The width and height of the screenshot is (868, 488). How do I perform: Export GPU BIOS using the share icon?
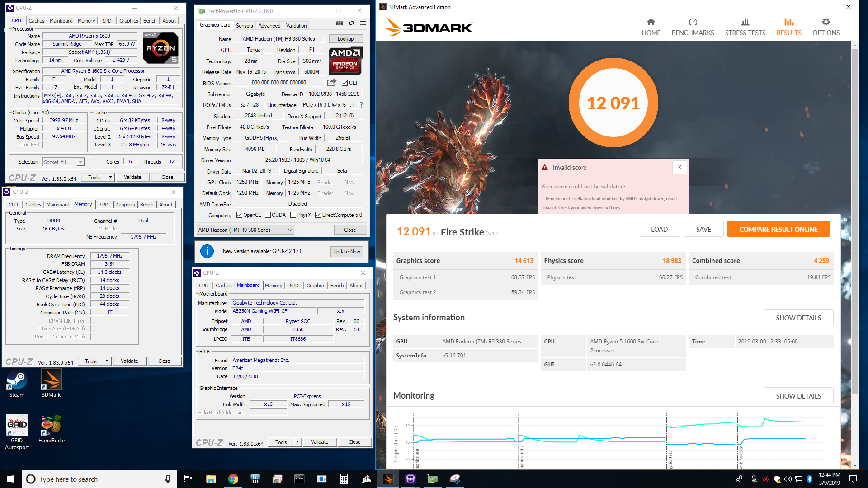pos(331,83)
